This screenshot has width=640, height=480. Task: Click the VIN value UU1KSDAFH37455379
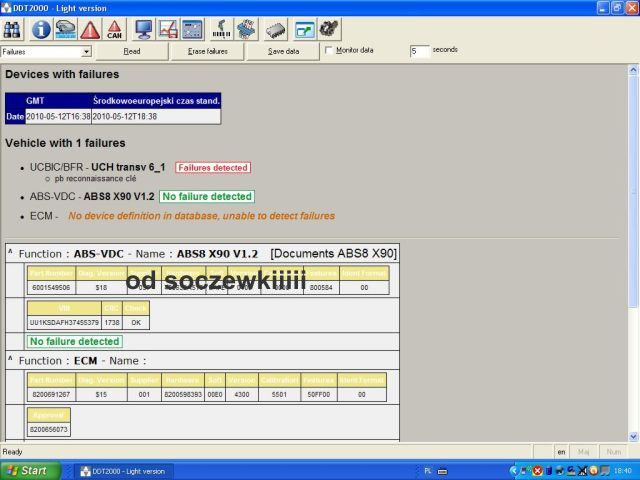[x=64, y=322]
